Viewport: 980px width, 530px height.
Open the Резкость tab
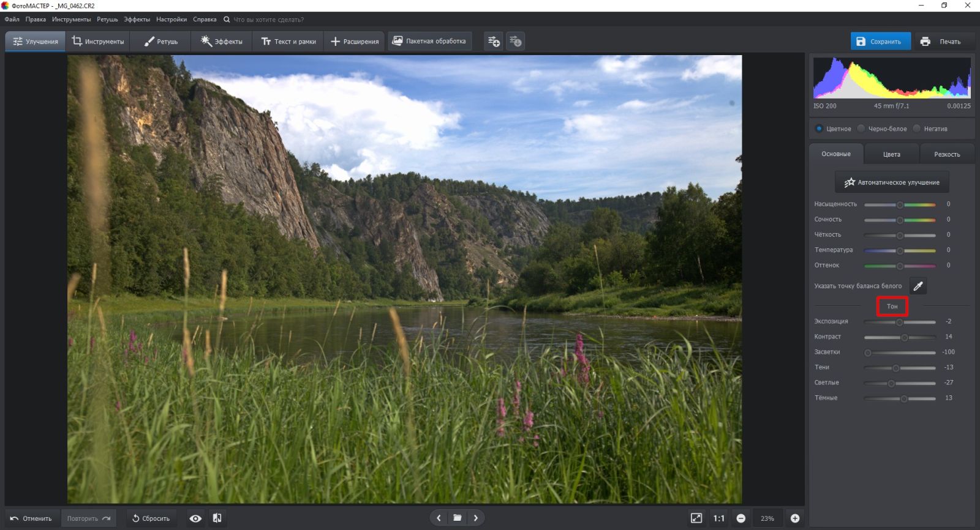946,154
